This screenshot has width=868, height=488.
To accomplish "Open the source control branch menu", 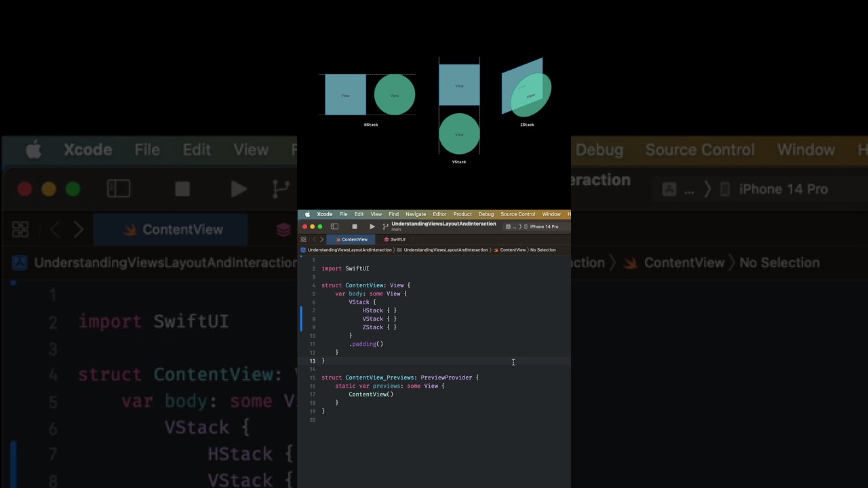I will click(x=385, y=226).
